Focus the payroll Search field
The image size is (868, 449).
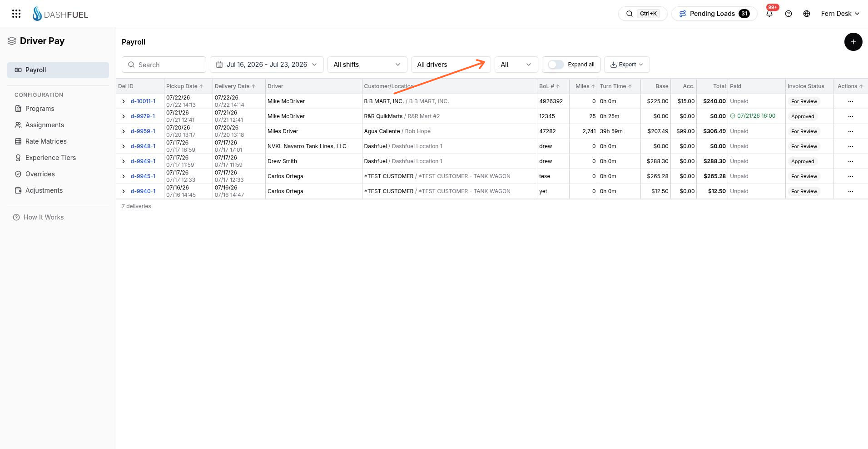pos(164,65)
